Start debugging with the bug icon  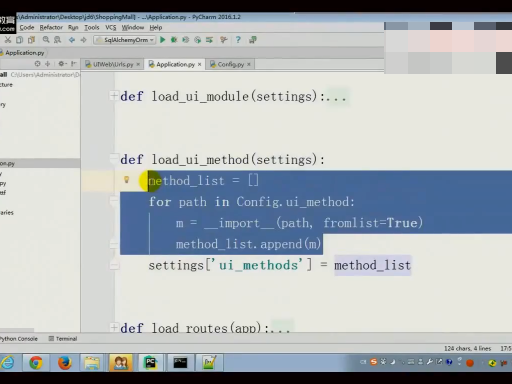174,40
